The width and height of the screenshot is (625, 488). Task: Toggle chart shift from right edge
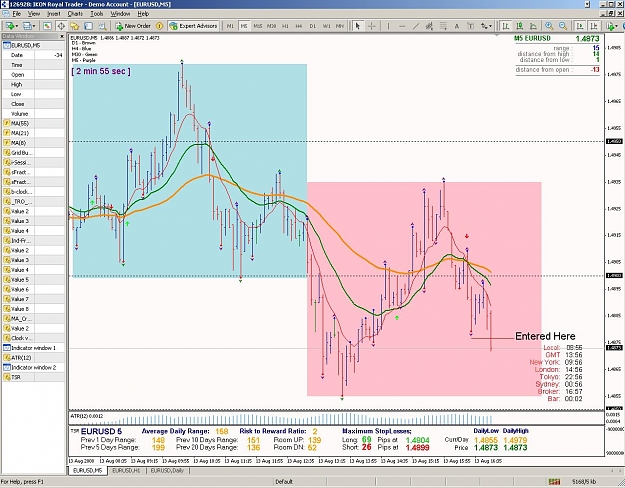point(594,26)
